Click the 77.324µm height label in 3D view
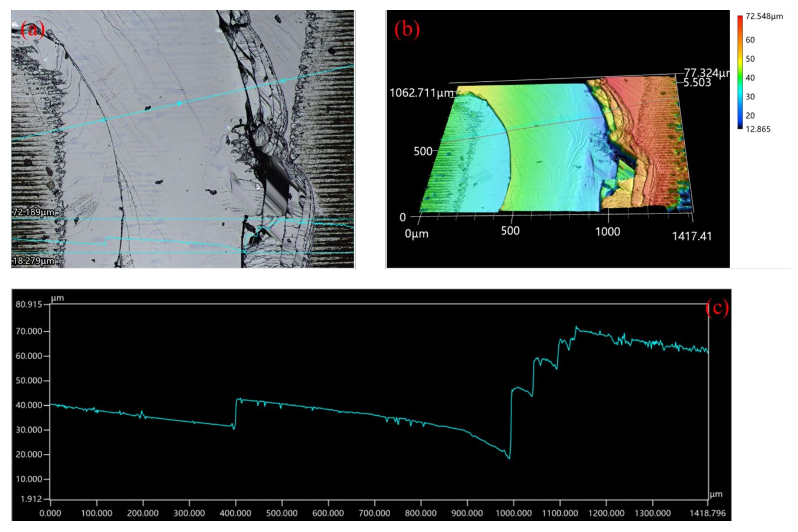This screenshot has width=798, height=532. [x=706, y=73]
